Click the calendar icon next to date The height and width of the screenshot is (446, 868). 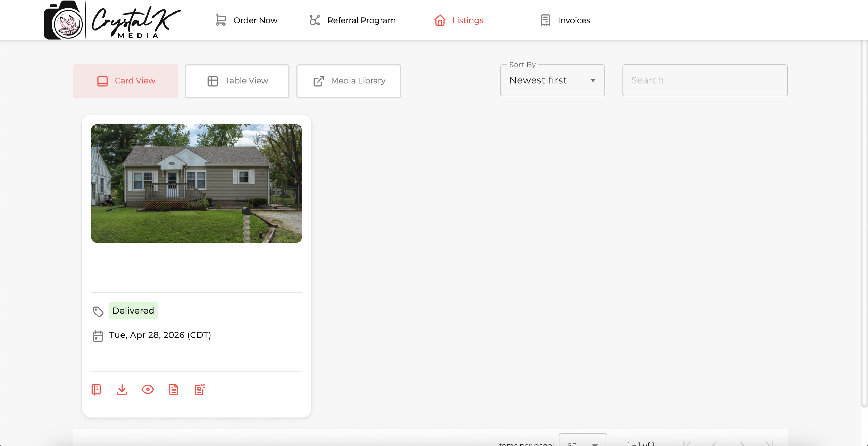pyautogui.click(x=98, y=336)
